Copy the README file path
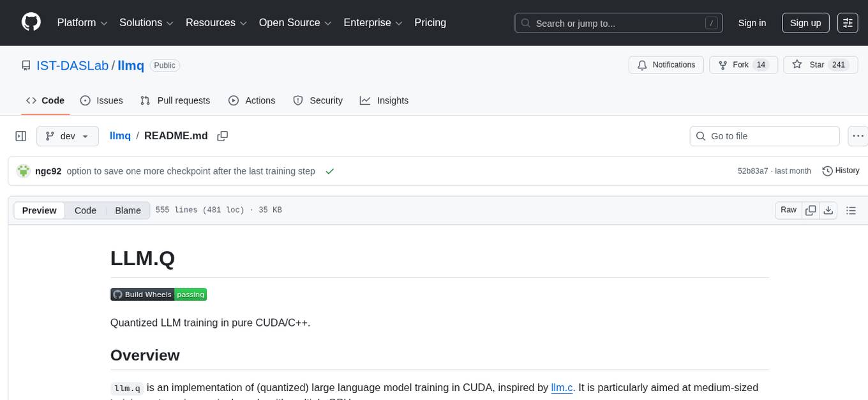Viewport: 868px width, 400px height. point(222,135)
